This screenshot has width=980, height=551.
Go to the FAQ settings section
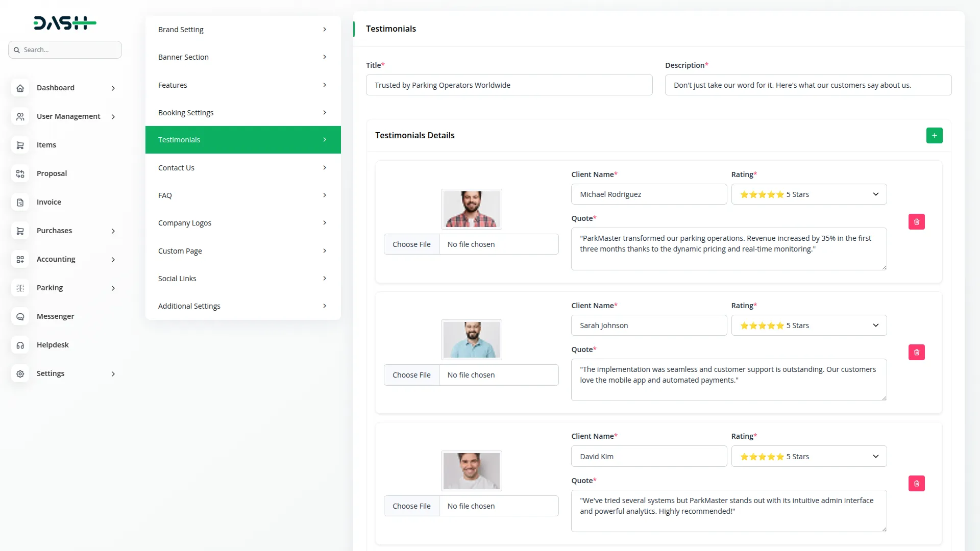[243, 195]
